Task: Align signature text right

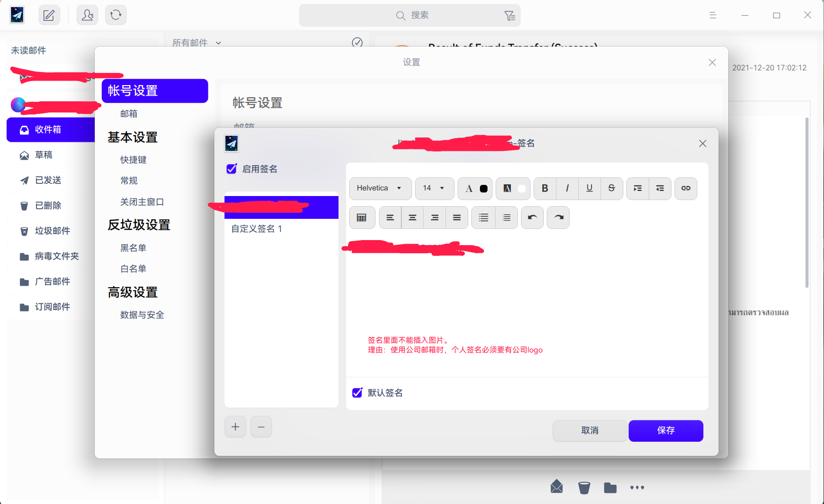Action: coord(435,218)
